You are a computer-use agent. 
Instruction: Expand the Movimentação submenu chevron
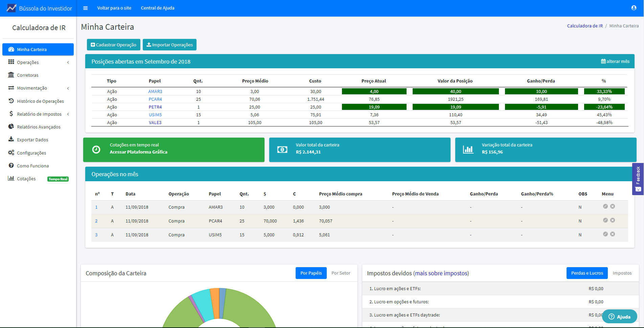click(68, 88)
